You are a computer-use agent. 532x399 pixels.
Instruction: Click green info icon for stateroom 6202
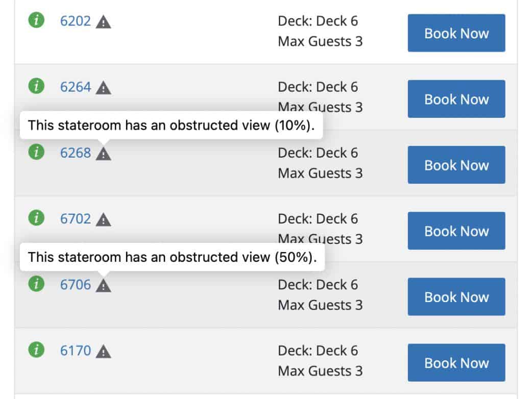click(x=36, y=20)
